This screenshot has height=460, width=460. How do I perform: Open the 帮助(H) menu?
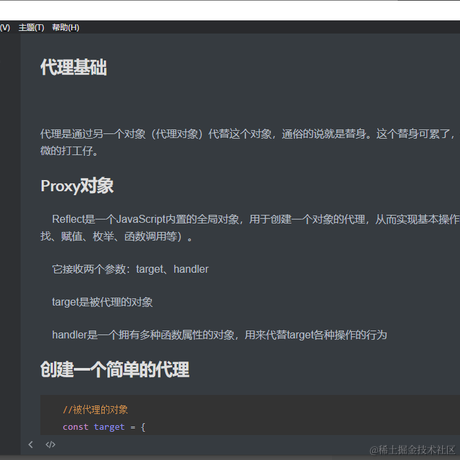click(66, 28)
